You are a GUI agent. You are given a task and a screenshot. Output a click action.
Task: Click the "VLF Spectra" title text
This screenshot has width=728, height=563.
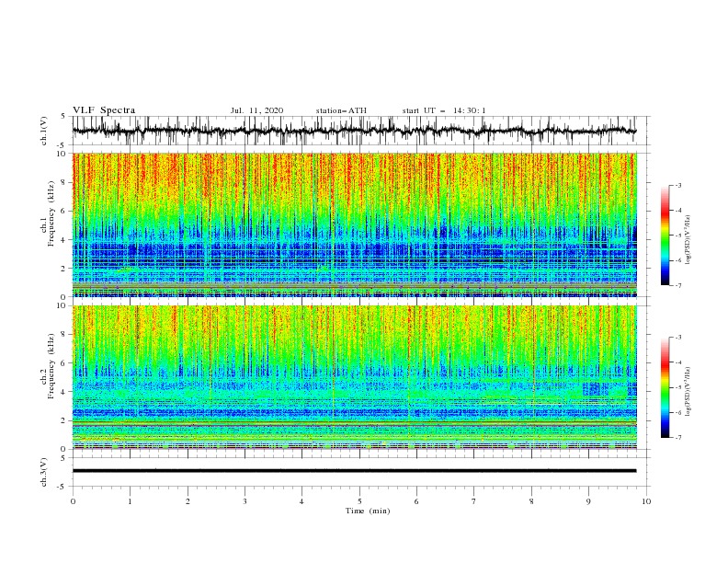pyautogui.click(x=104, y=110)
